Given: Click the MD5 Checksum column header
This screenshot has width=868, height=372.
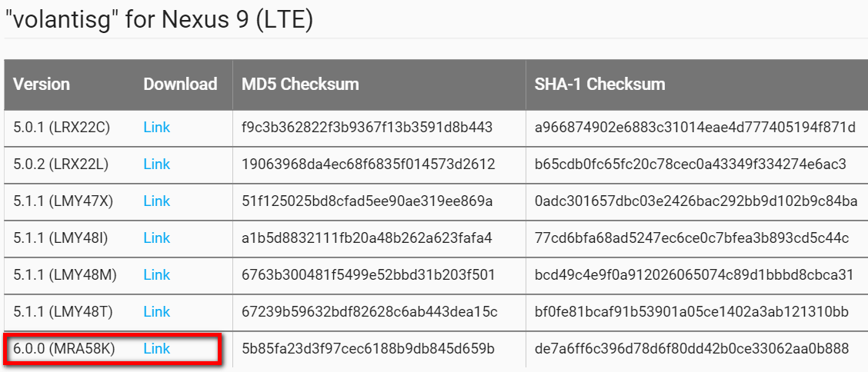Looking at the screenshot, I should click(x=300, y=84).
